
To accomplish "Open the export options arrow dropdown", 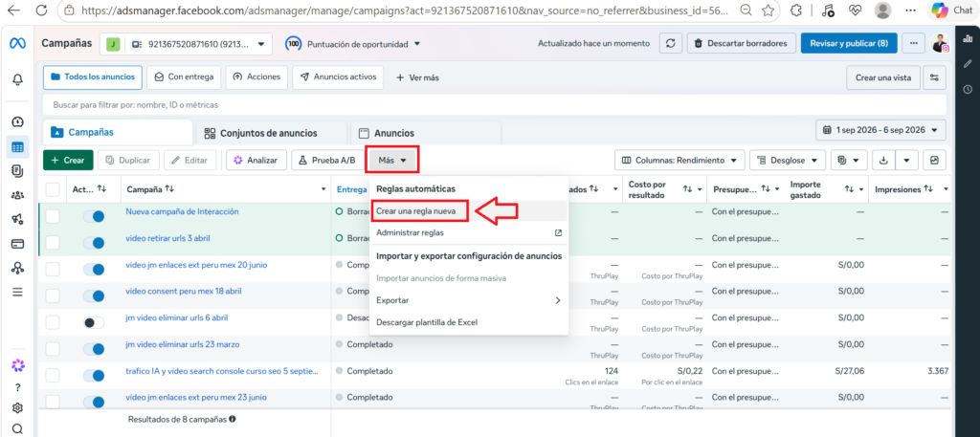I will click(x=906, y=161).
